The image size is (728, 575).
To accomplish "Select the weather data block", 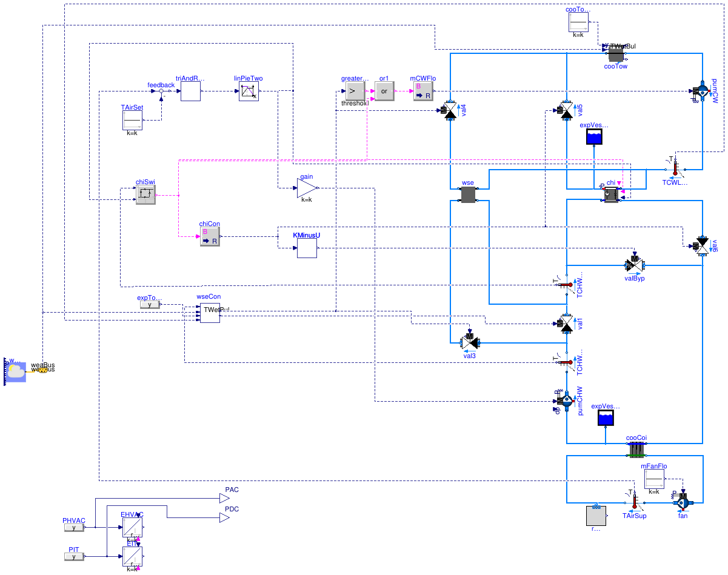I will [x=15, y=371].
